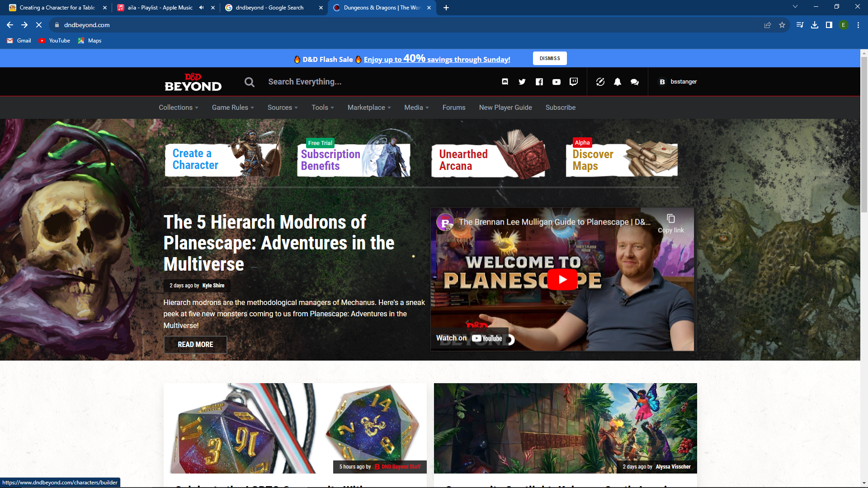The height and width of the screenshot is (488, 868).
Task: Open the Facebook icon in header
Action: click(539, 82)
